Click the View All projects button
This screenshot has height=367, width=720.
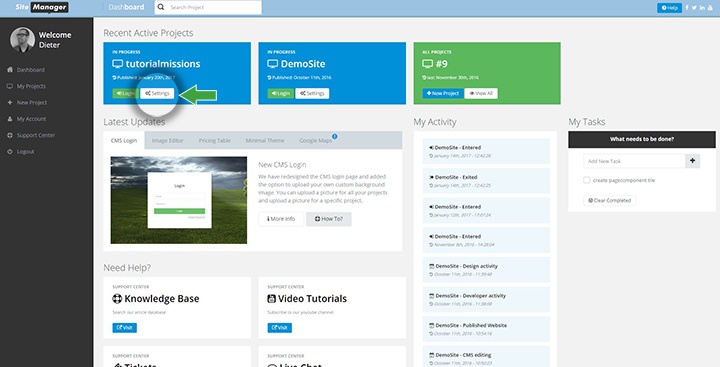coord(481,93)
